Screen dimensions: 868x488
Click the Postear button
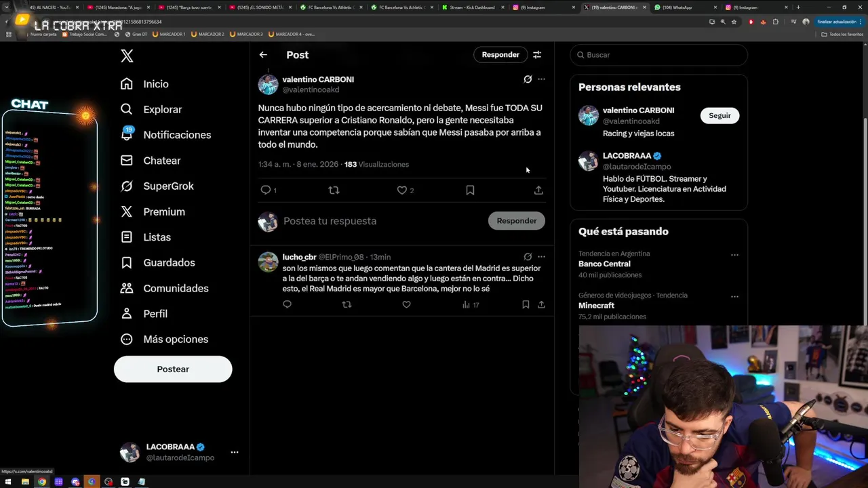[173, 369]
